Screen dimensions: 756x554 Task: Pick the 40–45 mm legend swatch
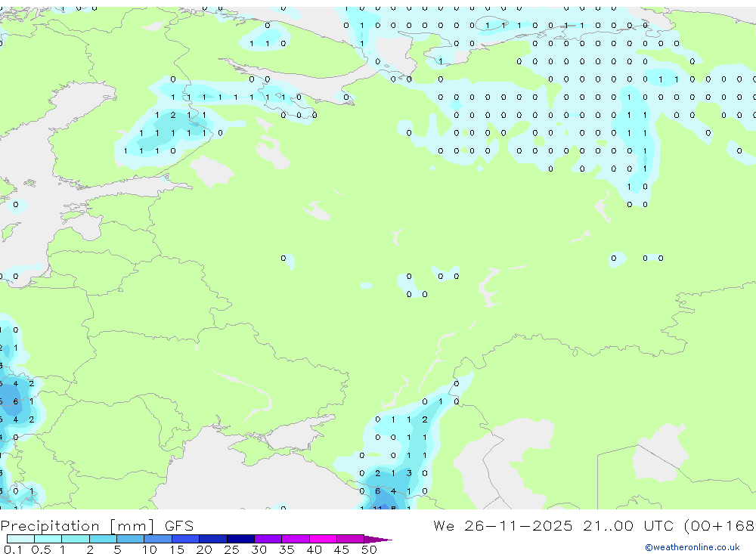(323, 539)
